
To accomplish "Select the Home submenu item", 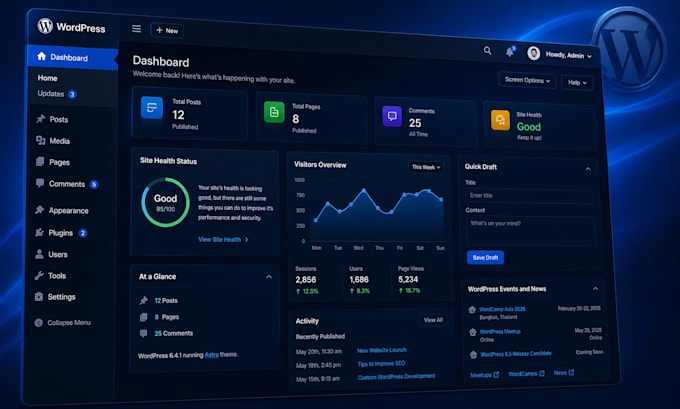I will click(x=47, y=78).
